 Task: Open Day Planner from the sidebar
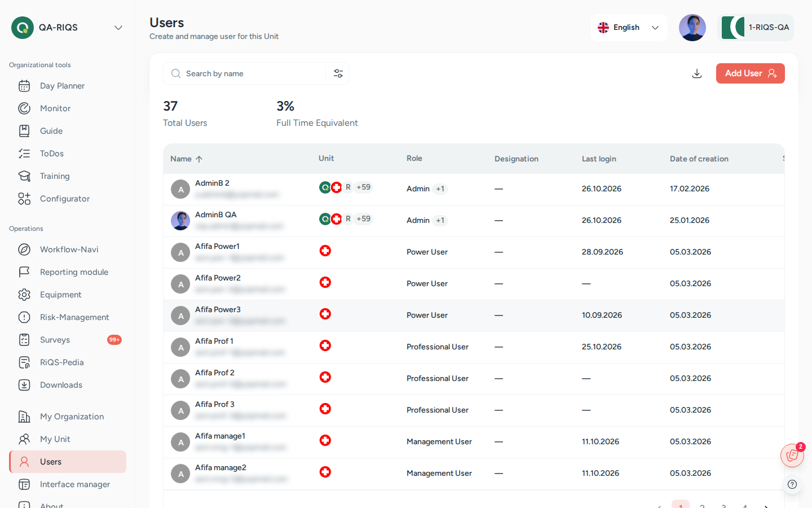68,86
